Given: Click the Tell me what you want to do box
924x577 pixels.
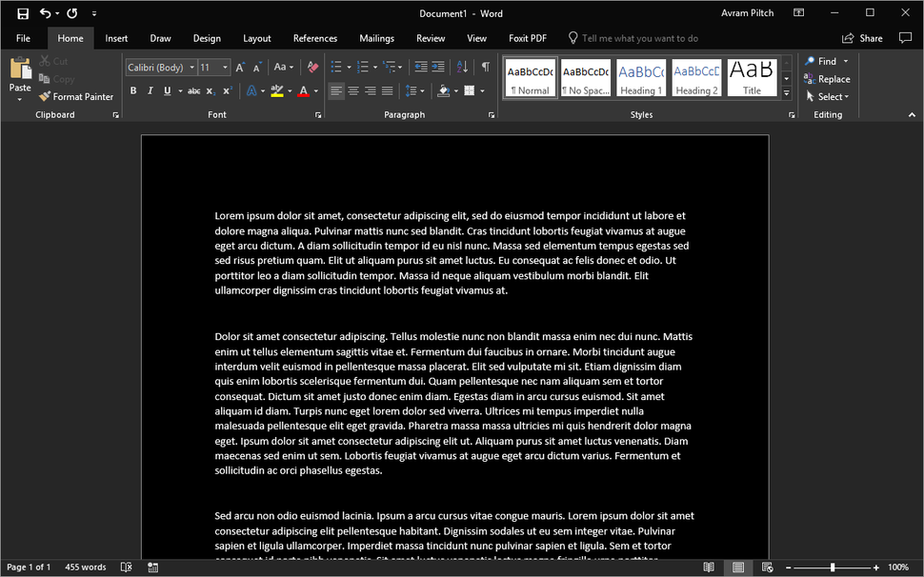Looking at the screenshot, I should pos(633,38).
